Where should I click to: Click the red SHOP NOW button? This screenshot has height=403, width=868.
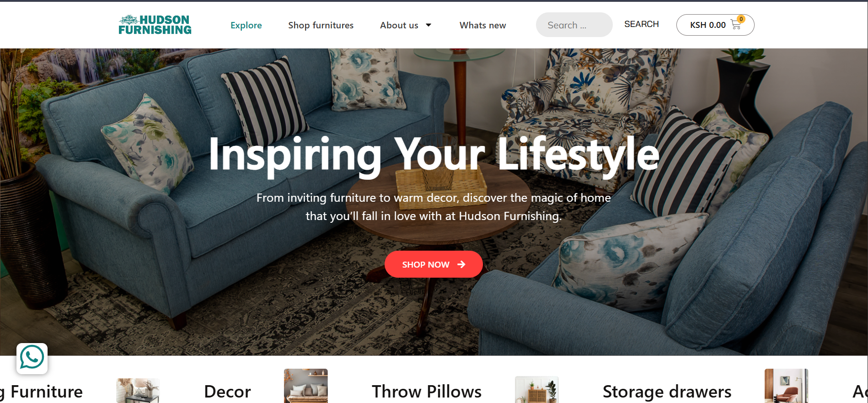[x=434, y=264]
